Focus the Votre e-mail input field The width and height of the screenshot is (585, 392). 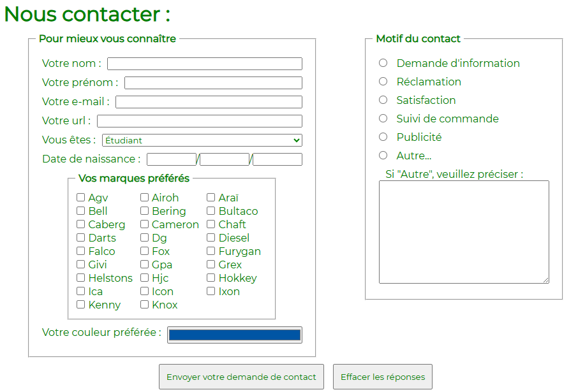point(209,102)
